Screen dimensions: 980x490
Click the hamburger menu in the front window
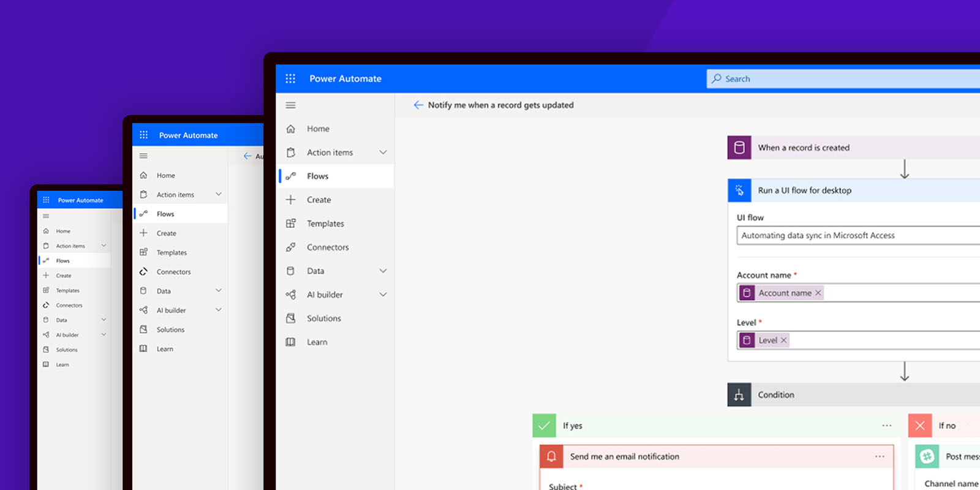tap(290, 105)
